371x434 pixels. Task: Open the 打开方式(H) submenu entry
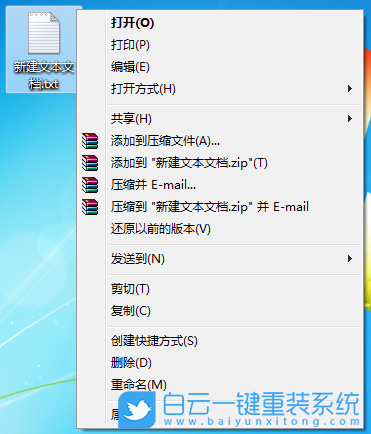tap(220, 89)
